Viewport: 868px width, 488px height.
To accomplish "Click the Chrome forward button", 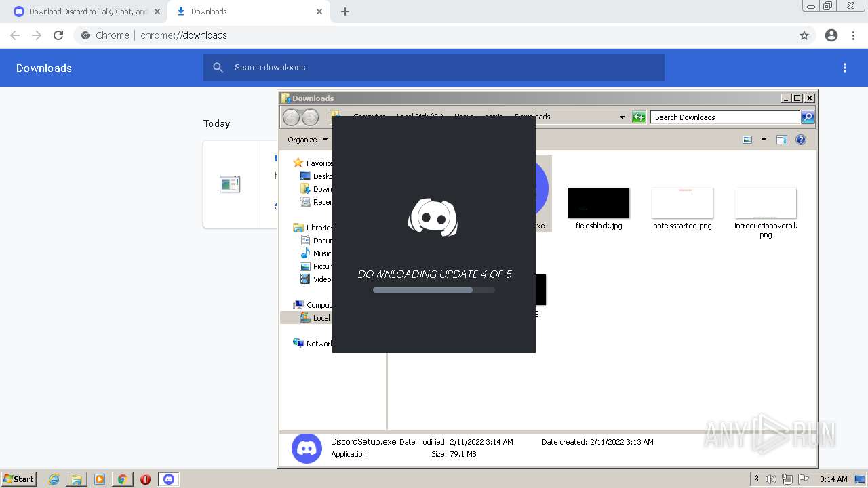I will tap(37, 35).
